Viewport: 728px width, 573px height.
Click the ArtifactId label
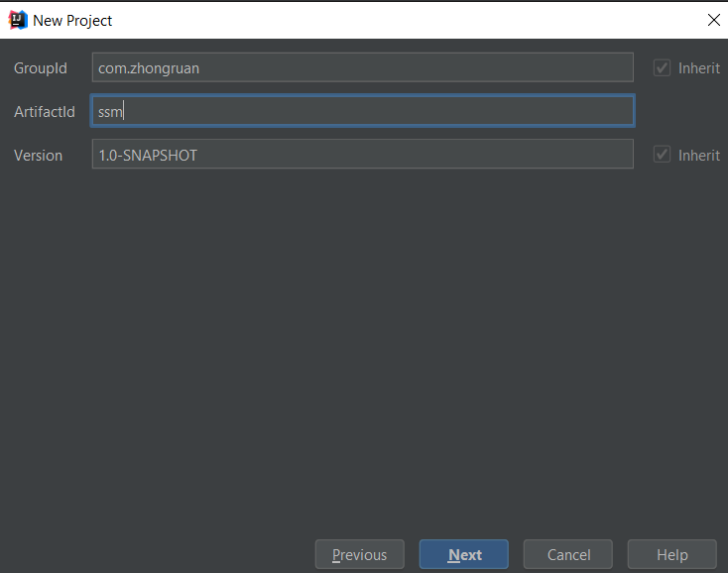(45, 112)
